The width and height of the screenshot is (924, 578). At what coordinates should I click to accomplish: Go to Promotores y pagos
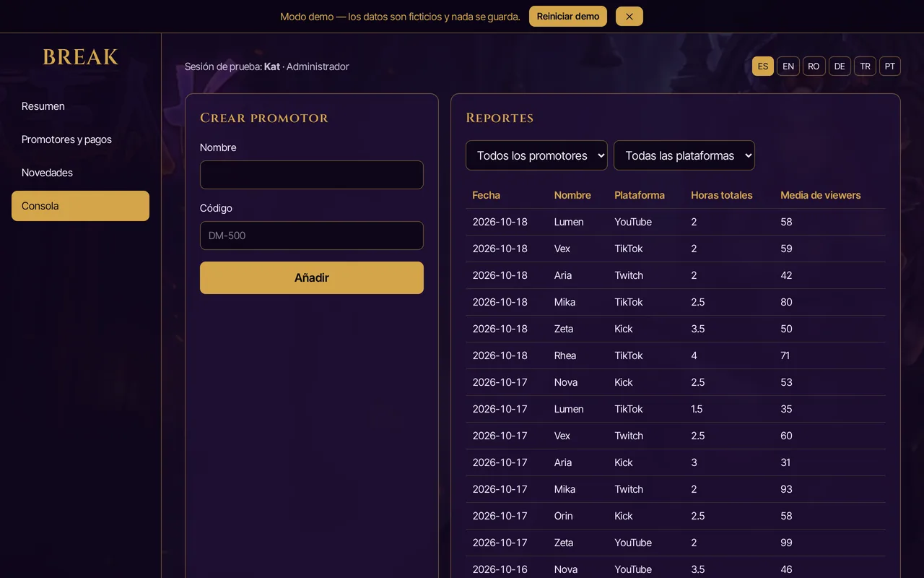click(80, 139)
